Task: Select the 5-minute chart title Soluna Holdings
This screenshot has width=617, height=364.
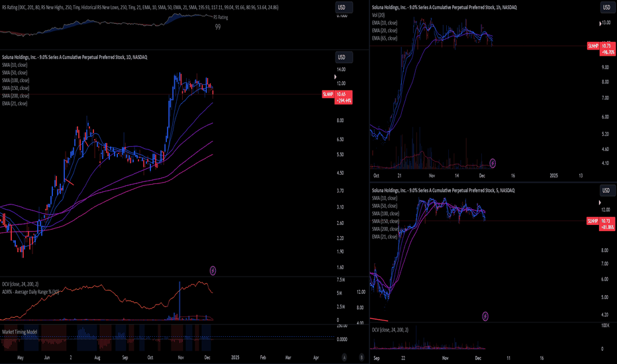Action: tap(443, 191)
